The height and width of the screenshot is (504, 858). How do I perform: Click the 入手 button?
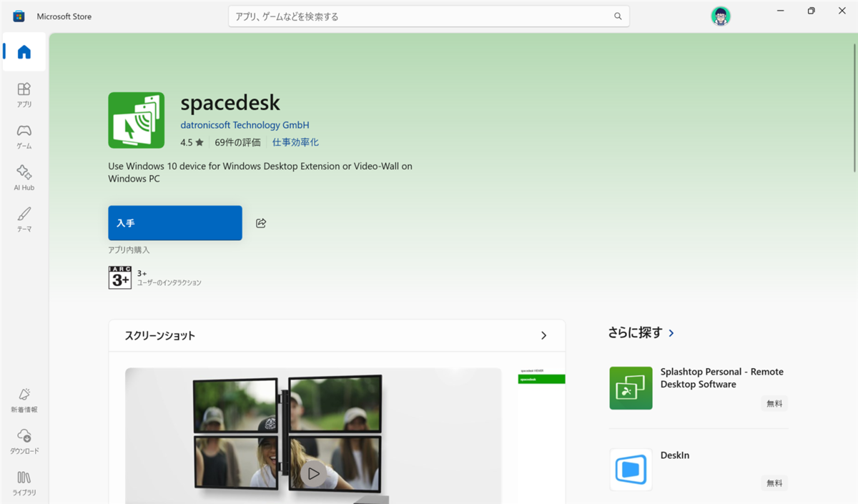tap(175, 223)
